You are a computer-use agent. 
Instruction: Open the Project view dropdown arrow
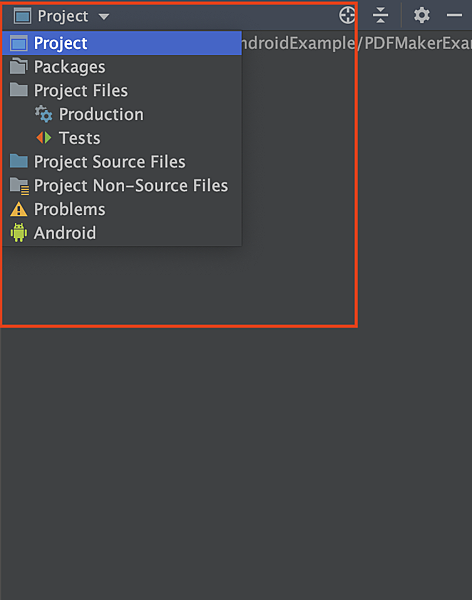coord(104,16)
